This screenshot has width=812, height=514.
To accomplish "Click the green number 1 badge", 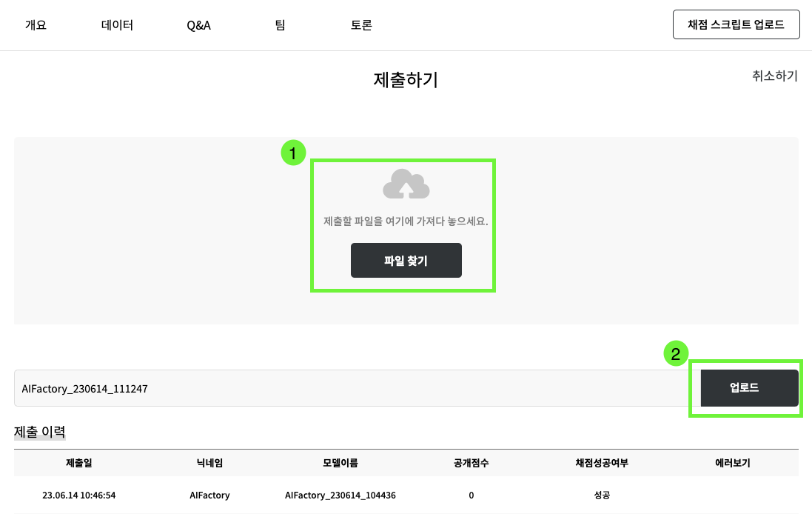I will point(293,153).
